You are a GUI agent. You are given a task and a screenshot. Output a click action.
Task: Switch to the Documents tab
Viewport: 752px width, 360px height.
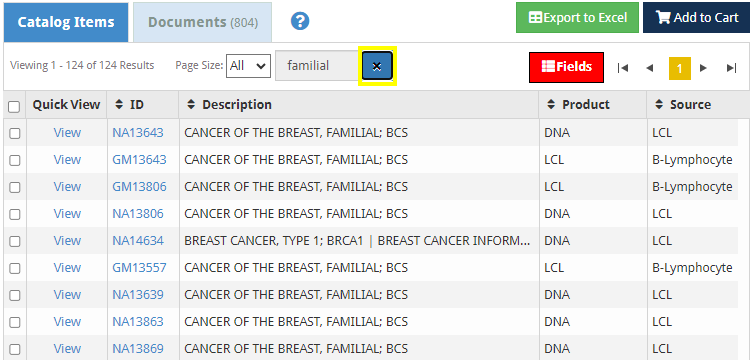pos(202,22)
